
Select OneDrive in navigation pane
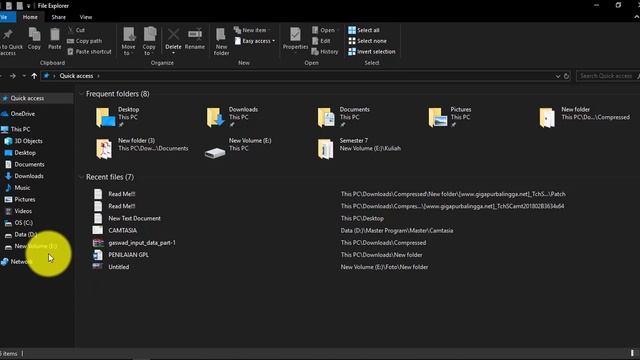(22, 114)
